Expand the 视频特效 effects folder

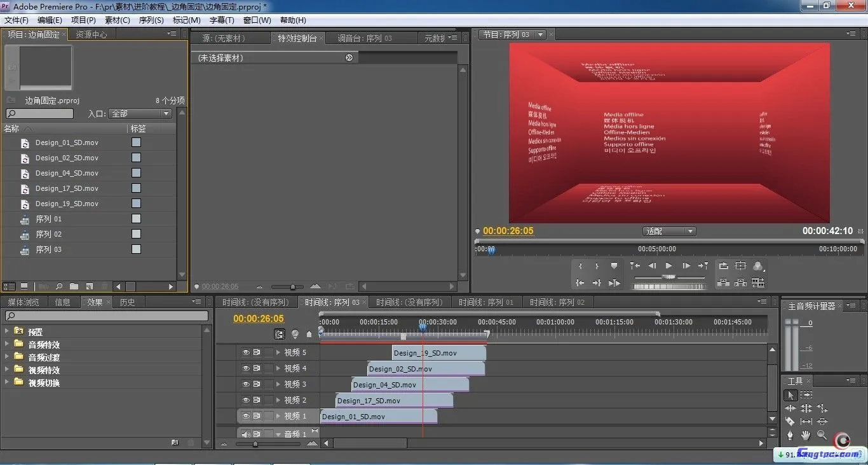coord(8,370)
